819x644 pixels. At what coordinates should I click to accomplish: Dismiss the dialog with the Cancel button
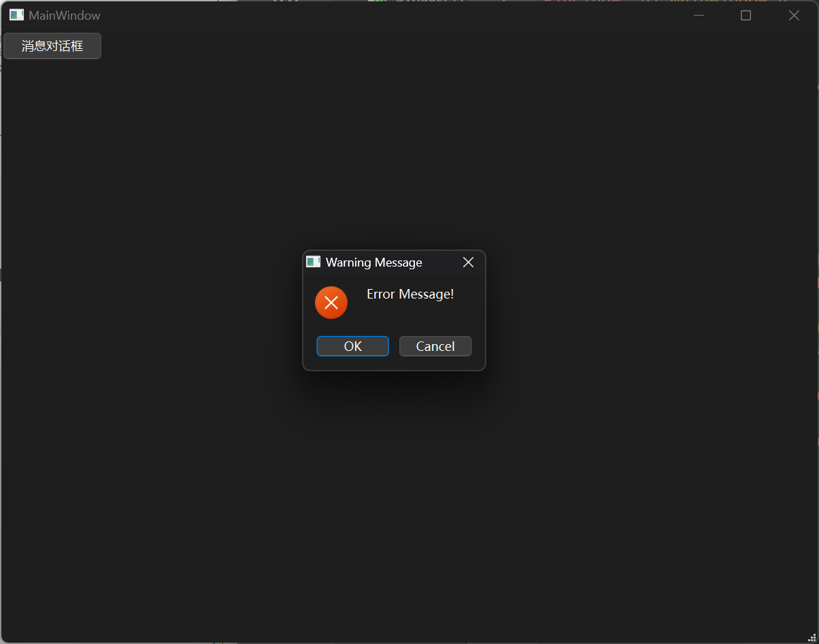coord(435,346)
